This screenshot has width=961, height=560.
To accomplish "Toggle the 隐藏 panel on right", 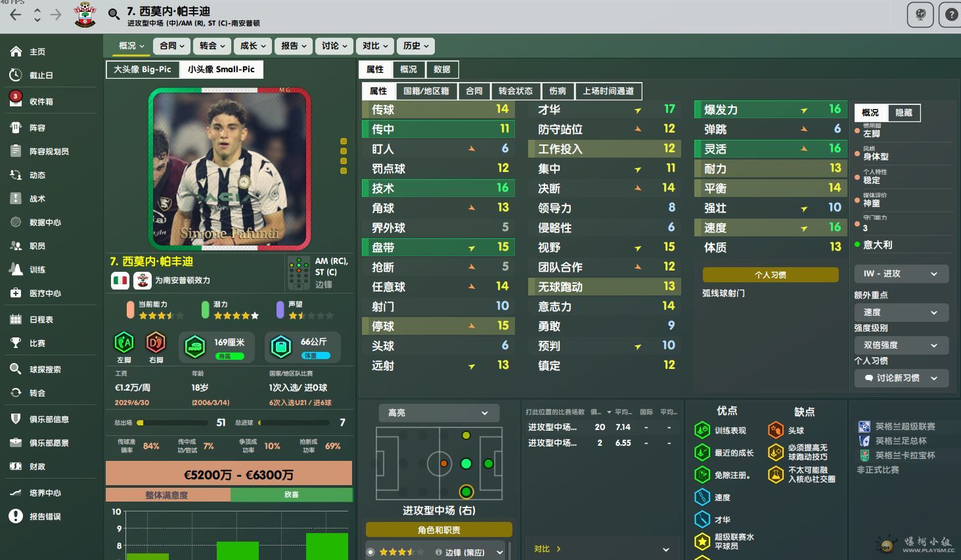I will point(904,112).
